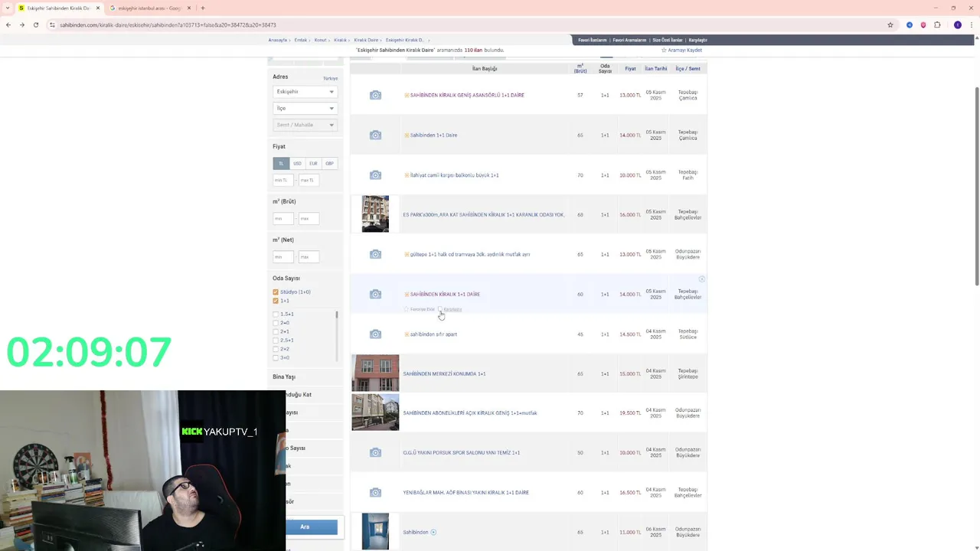Select USD currency button
Image resolution: width=980 pixels, height=551 pixels.
click(x=297, y=163)
